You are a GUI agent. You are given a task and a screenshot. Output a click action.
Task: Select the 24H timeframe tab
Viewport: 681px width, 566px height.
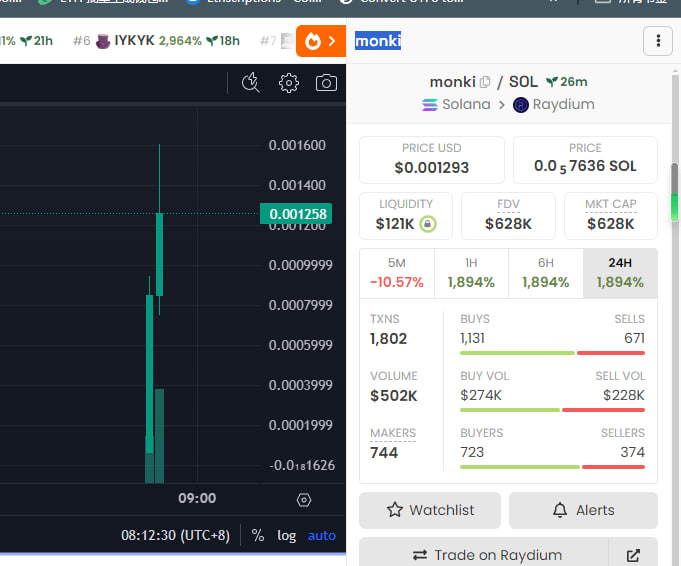click(x=620, y=273)
